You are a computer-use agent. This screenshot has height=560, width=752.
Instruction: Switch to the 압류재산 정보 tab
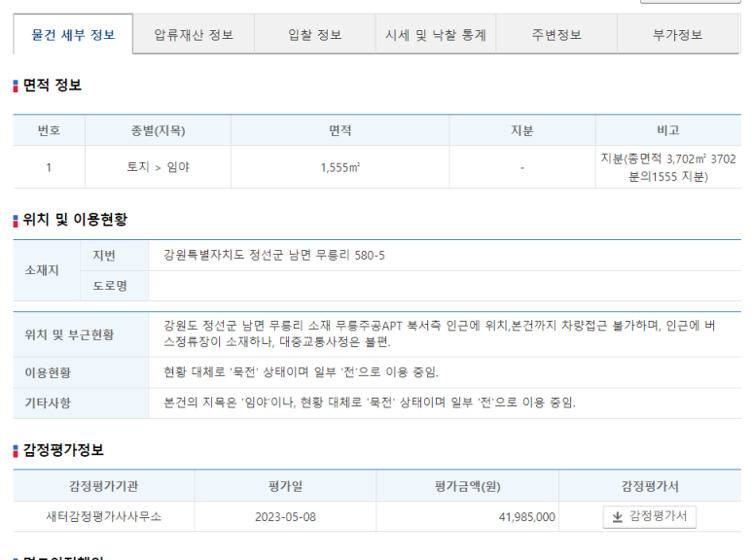coord(194,35)
